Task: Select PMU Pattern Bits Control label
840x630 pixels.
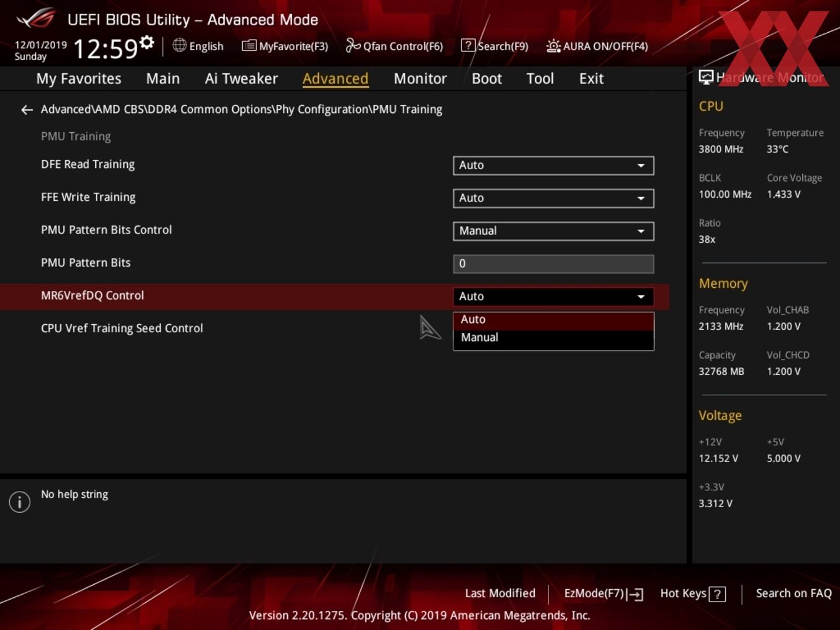Action: click(106, 230)
